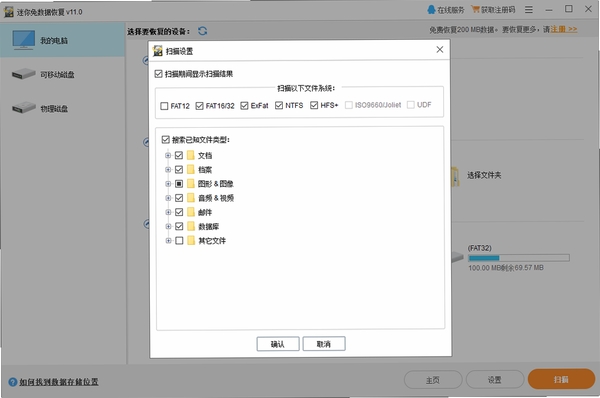Toggle 扫描期间显示扫描结果 checkbox
The height and width of the screenshot is (398, 600).
point(158,73)
